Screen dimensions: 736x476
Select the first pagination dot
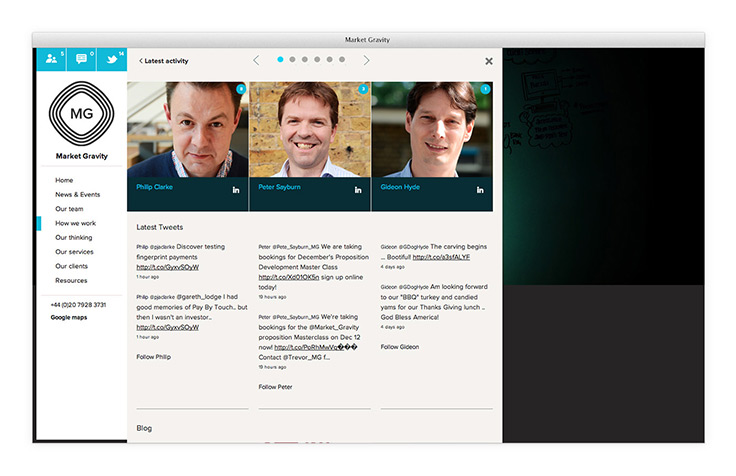coord(280,60)
